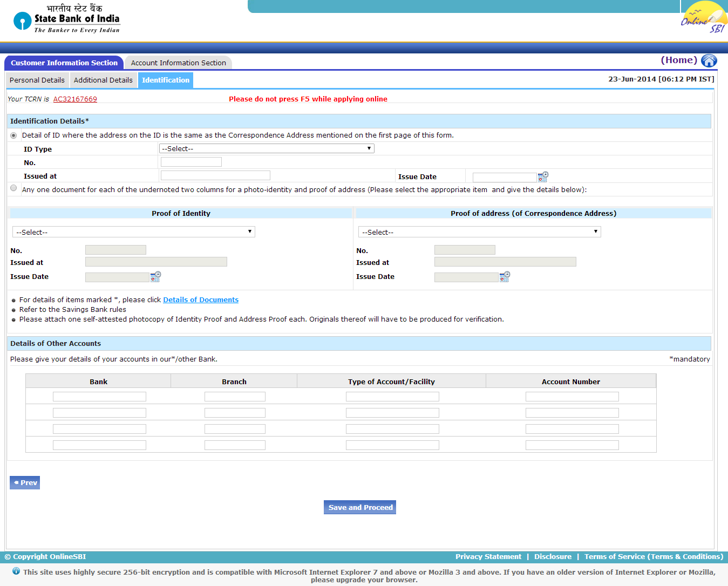The width and height of the screenshot is (728, 586).
Task: Click Proof of address Issued at field
Action: (505, 262)
